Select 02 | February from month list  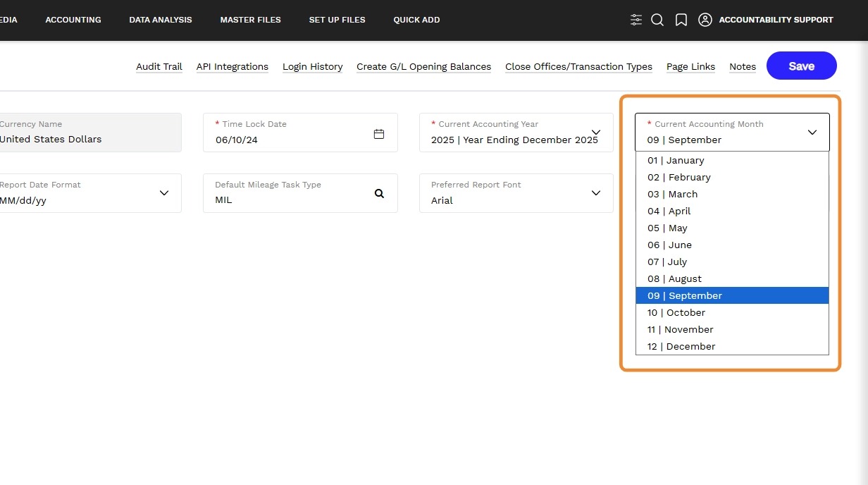[732, 177]
